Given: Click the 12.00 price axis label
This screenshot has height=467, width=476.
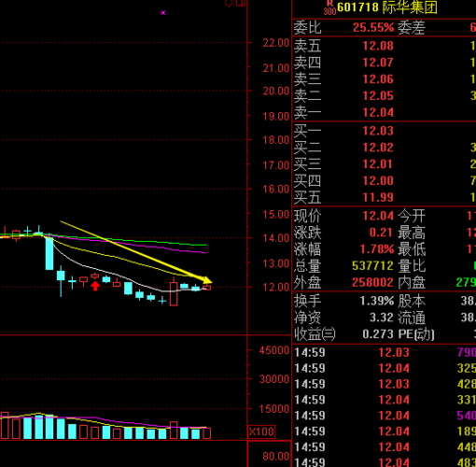Looking at the screenshot, I should (276, 287).
